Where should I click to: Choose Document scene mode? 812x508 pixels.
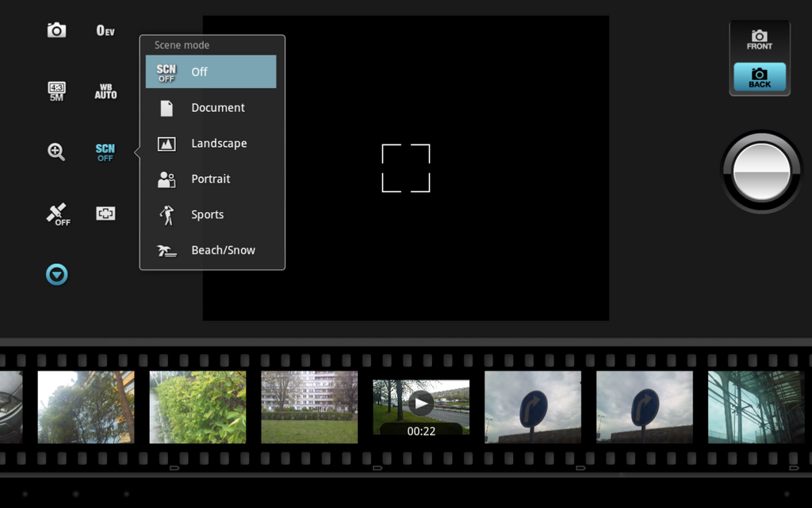coord(211,108)
